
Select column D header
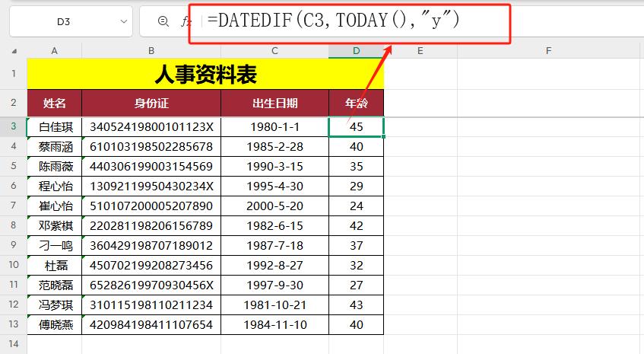click(x=356, y=51)
